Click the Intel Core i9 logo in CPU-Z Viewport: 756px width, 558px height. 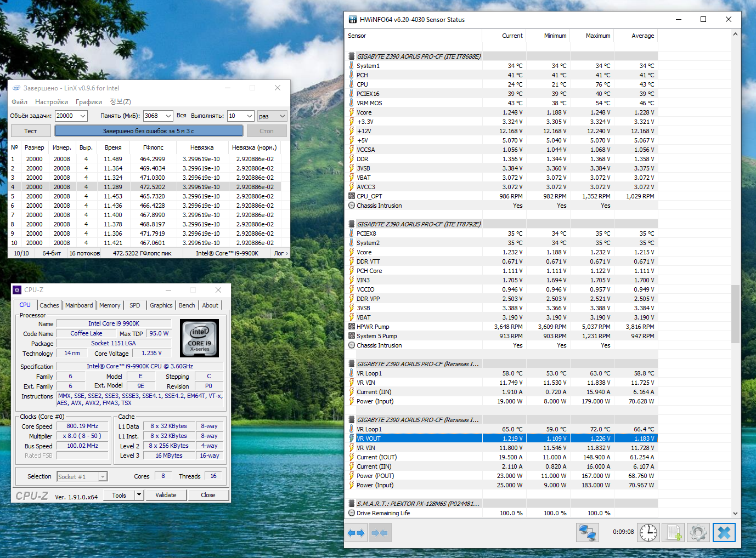(199, 338)
